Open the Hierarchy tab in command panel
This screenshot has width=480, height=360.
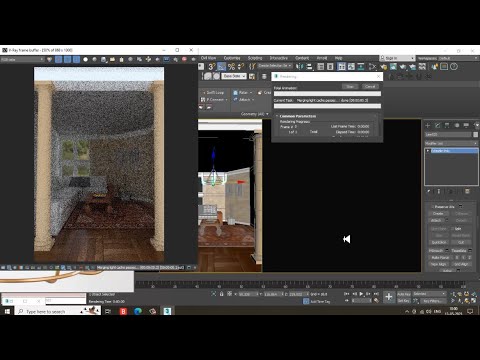tap(447, 125)
